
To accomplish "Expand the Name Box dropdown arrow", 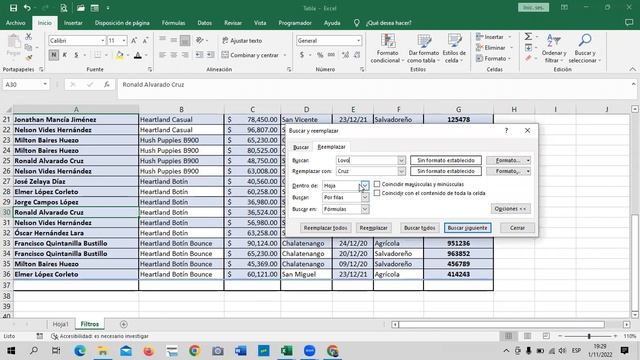I will (45, 84).
